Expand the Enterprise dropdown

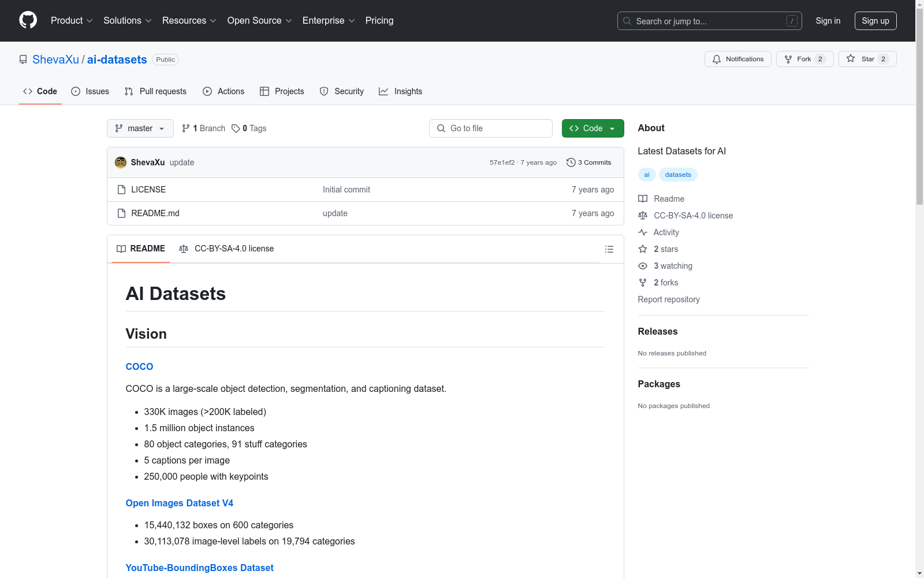[329, 21]
